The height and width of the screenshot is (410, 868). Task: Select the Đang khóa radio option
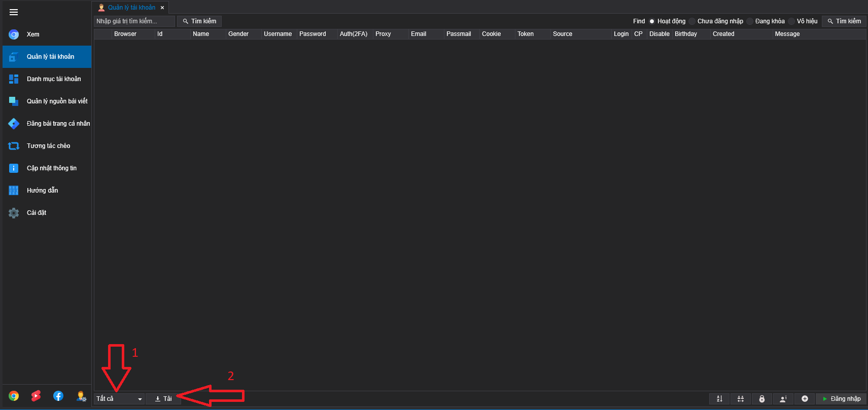point(750,21)
